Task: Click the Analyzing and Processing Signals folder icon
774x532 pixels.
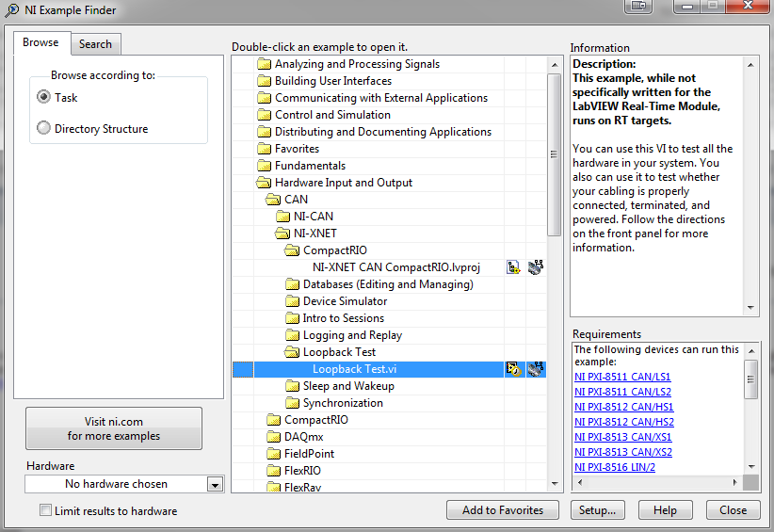Action: (264, 64)
